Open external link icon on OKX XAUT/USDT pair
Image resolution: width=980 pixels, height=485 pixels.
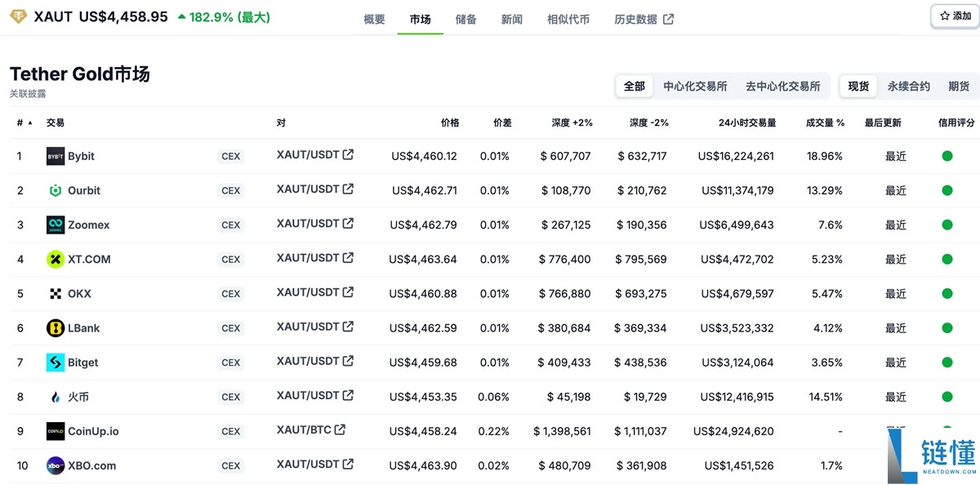pos(349,291)
